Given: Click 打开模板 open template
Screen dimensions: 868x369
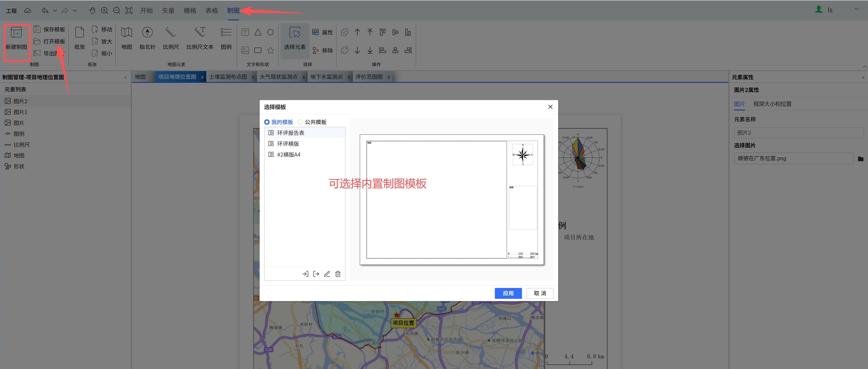Looking at the screenshot, I should 49,41.
